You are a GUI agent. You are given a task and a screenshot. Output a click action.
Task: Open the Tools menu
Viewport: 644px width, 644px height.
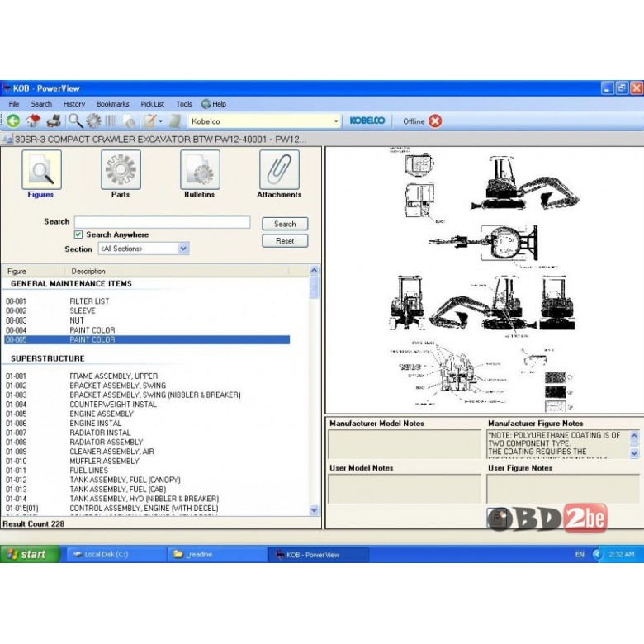tap(184, 104)
